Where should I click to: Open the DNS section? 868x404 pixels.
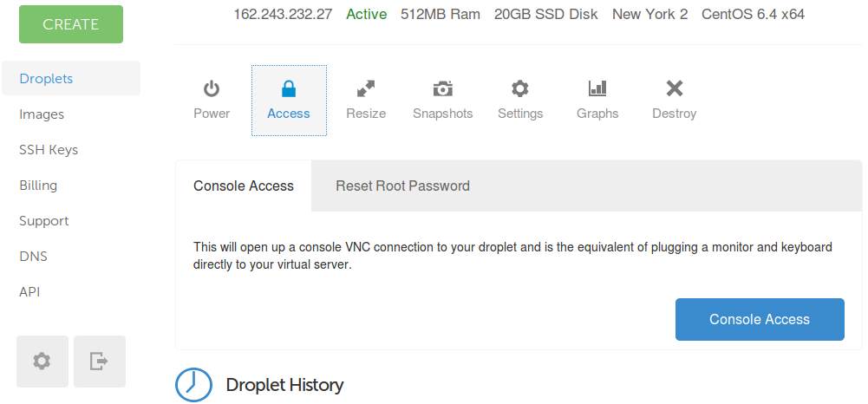click(x=33, y=257)
